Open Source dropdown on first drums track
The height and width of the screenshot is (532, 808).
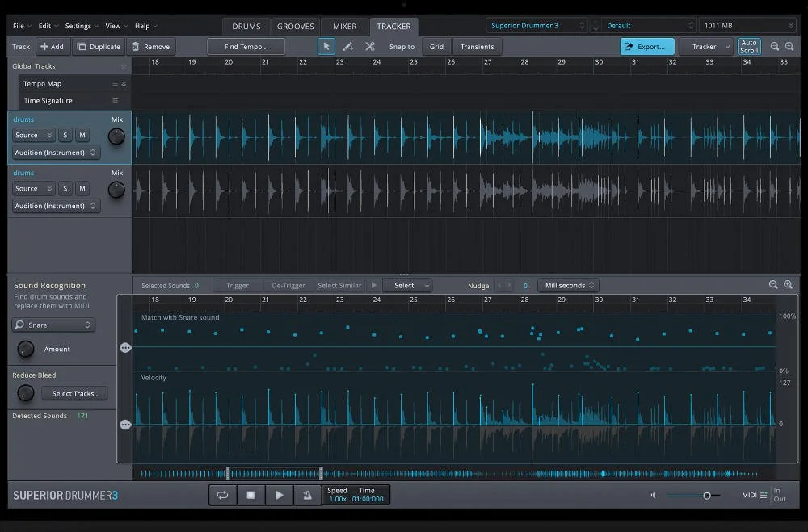click(33, 135)
